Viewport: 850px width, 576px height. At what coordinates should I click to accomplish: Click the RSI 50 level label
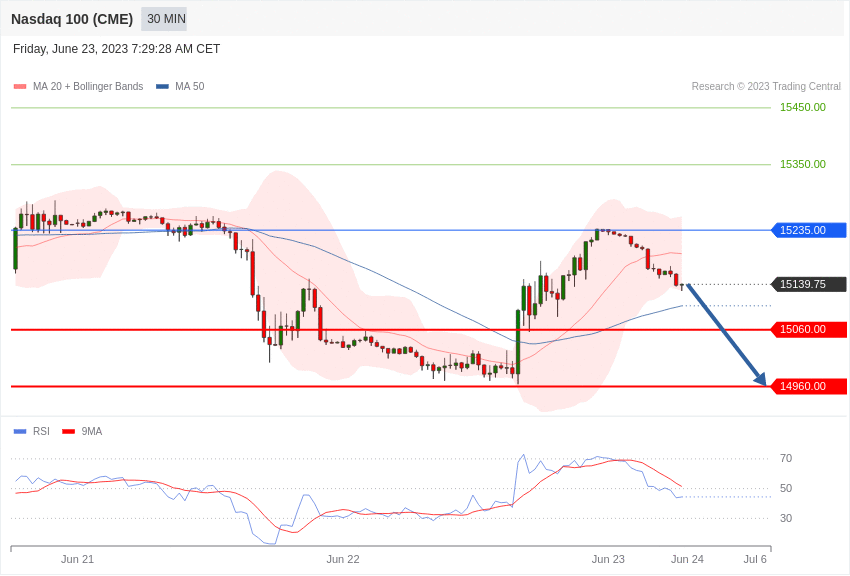pyautogui.click(x=786, y=488)
